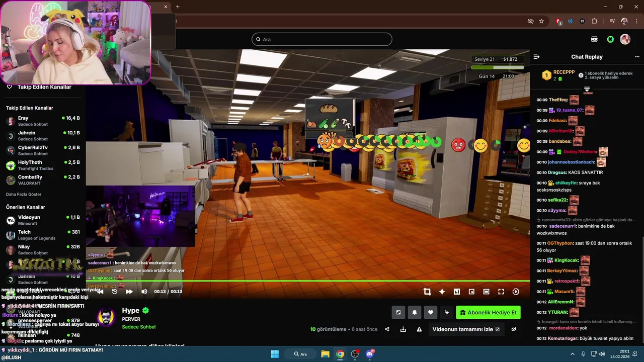Toggle bell notifications for Hype
This screenshot has width=644, height=362.
click(415, 313)
